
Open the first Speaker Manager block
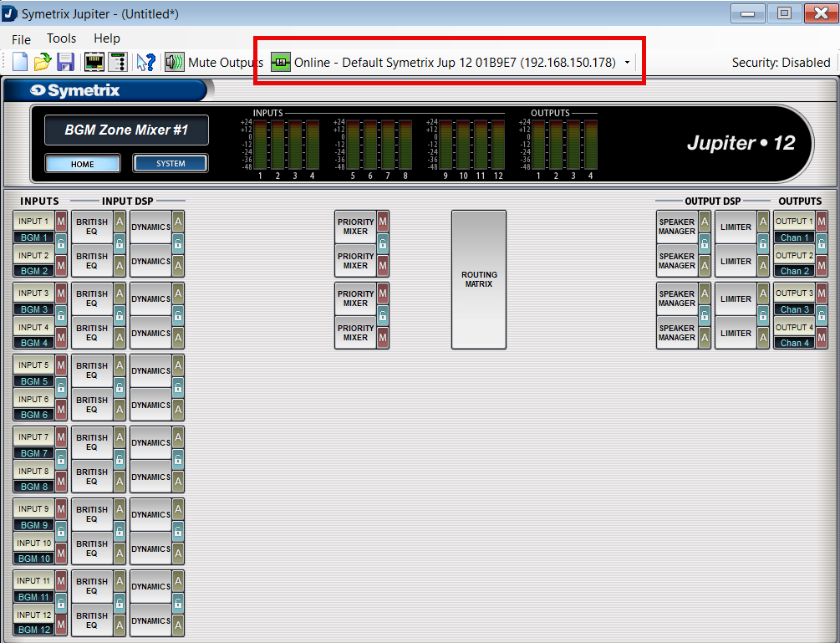[677, 227]
